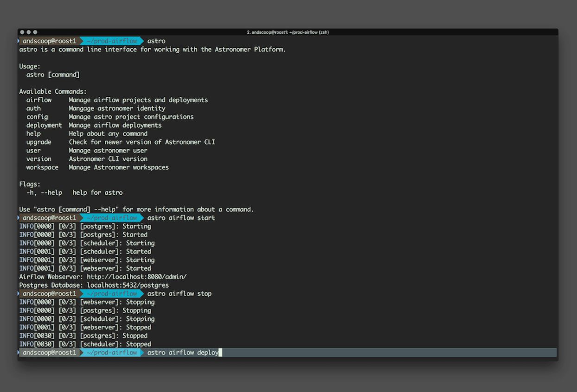
Task: Click the red traffic light icon in the title bar
Action: click(22, 32)
